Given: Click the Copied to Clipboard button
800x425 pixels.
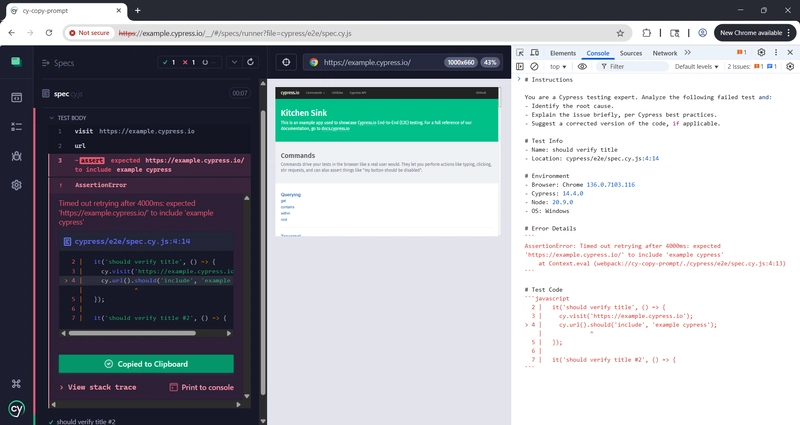Looking at the screenshot, I should tap(146, 364).
